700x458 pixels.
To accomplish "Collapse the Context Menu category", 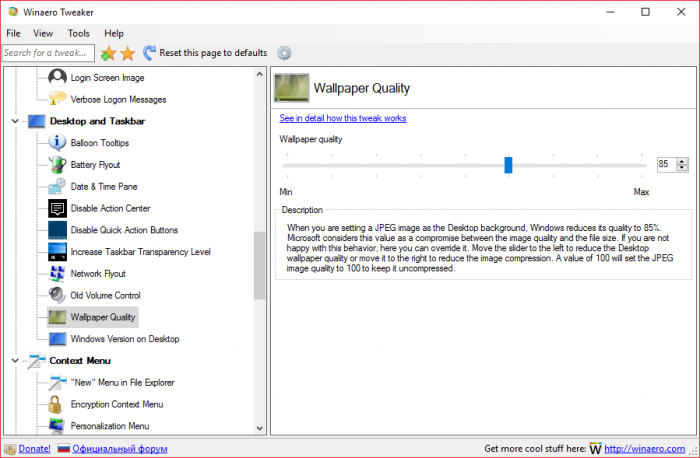I will [15, 360].
